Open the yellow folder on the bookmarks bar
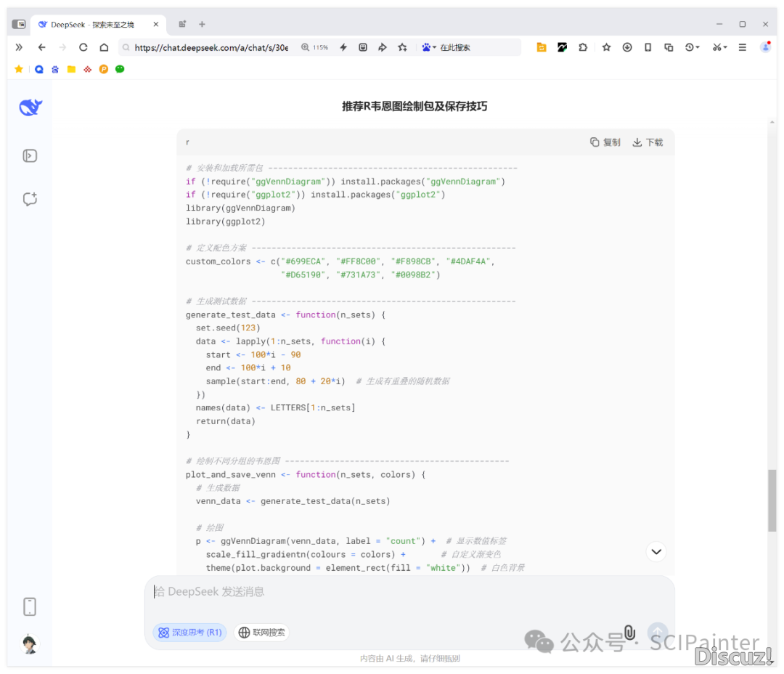Screen dimensions: 784x674 (71, 69)
